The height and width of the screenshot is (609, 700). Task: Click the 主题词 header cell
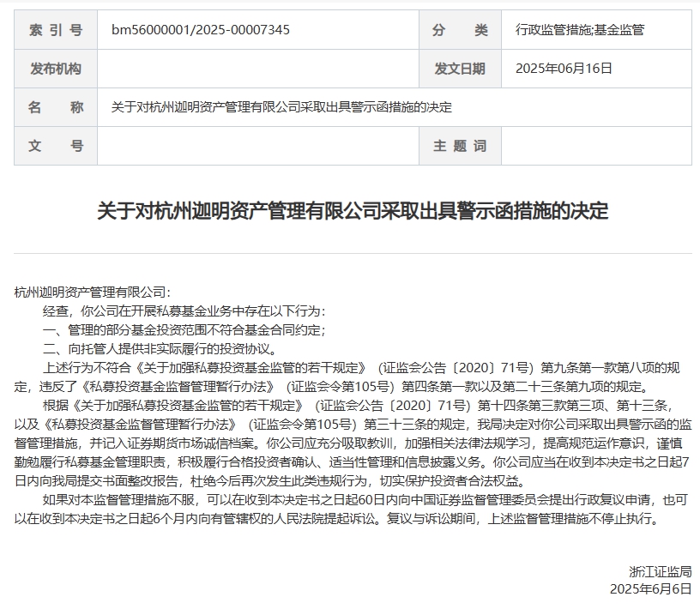pos(460,146)
